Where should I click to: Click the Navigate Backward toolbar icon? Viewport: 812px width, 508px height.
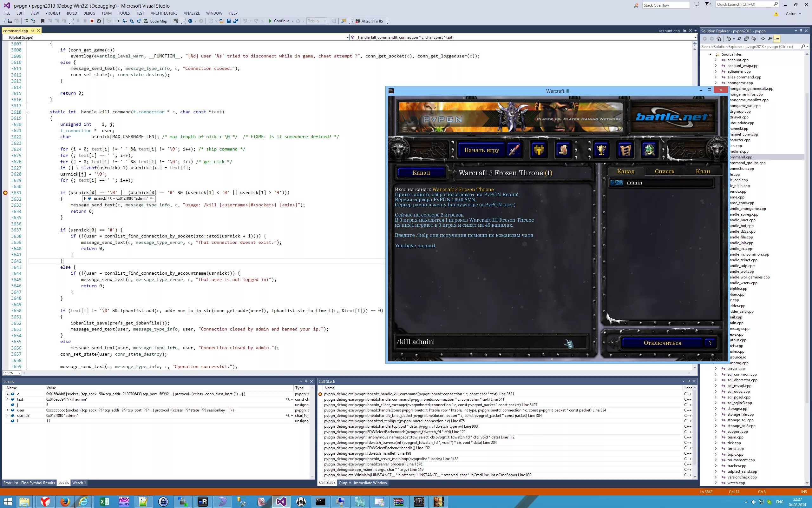[x=190, y=21]
